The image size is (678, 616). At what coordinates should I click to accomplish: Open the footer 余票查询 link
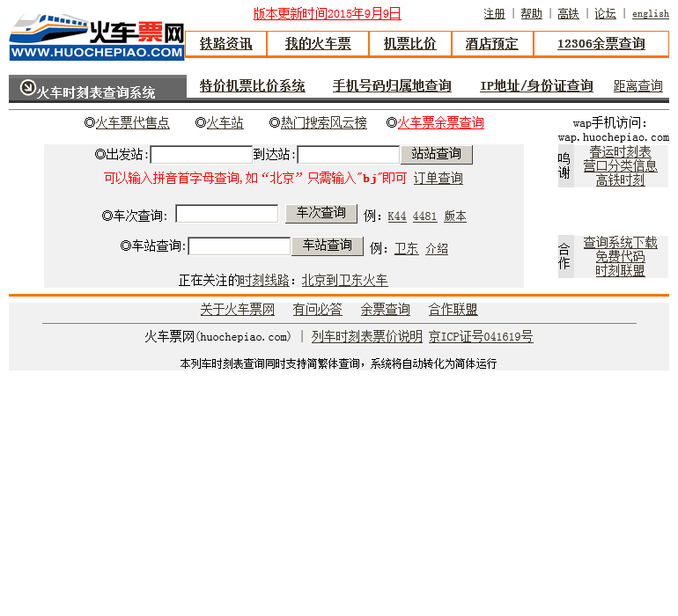(386, 310)
